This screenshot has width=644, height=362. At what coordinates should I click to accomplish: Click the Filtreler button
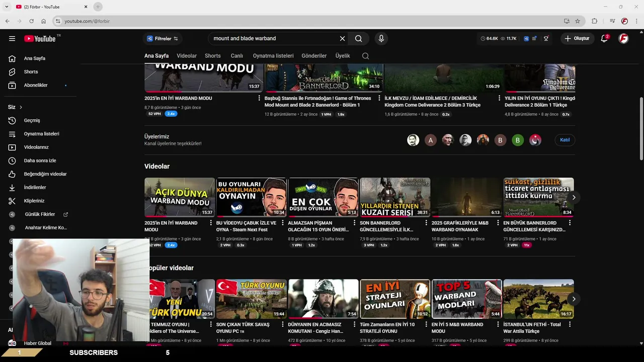[163, 39]
